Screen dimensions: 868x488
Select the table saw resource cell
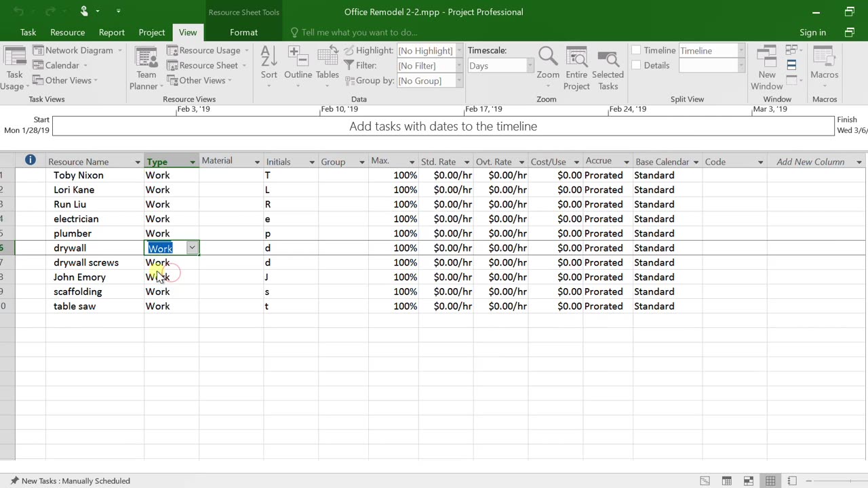95,306
